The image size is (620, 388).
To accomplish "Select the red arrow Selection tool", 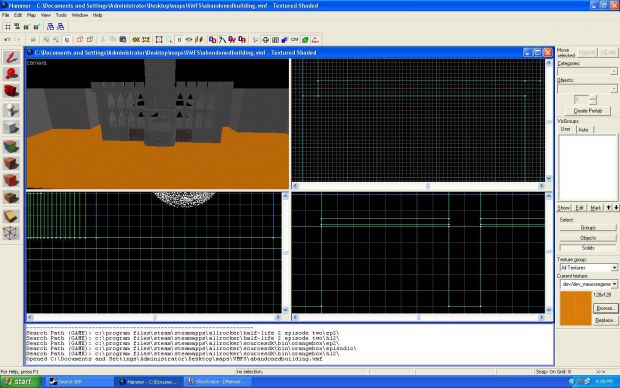I will coord(11,58).
